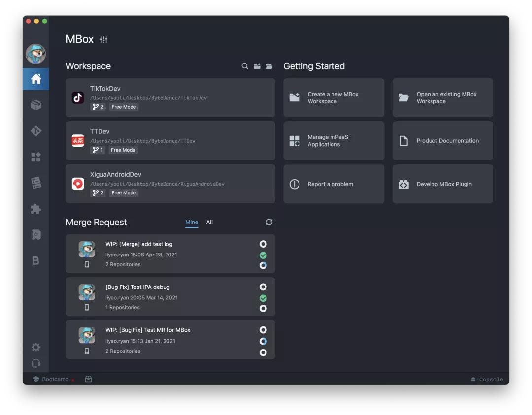The image size is (532, 415).
Task: Open MBox settings sliders icon beside title
Action: pos(104,40)
